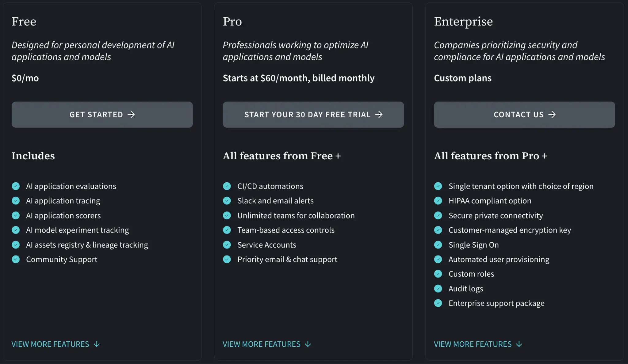The image size is (628, 364).
Task: Click checkmark beside Enterprise support package
Action: point(438,303)
